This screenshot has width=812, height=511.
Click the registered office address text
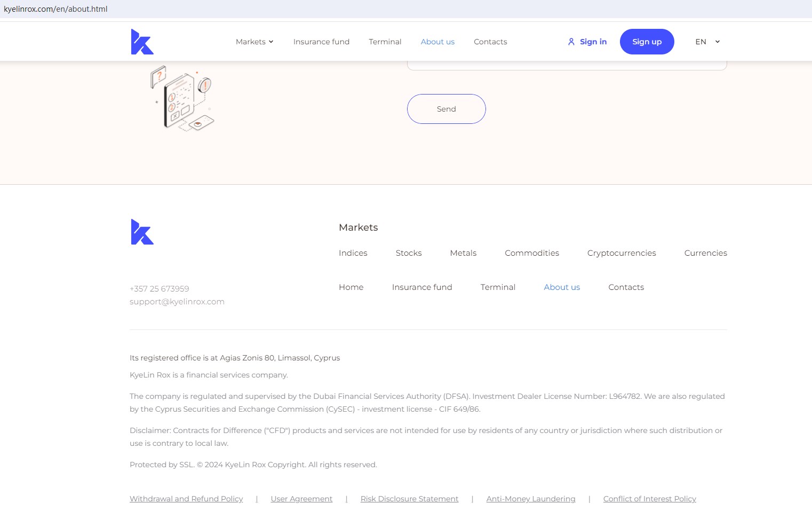[235, 358]
